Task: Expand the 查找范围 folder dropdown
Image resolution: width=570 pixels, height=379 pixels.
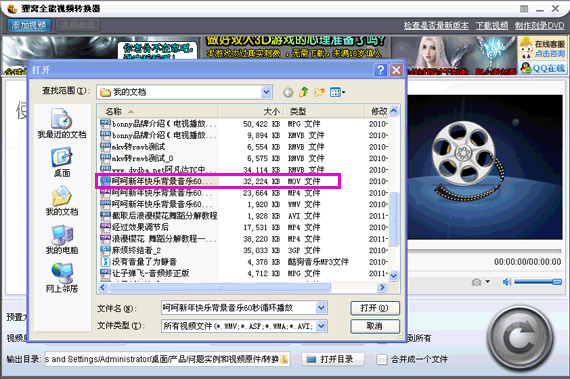Action: pos(266,92)
